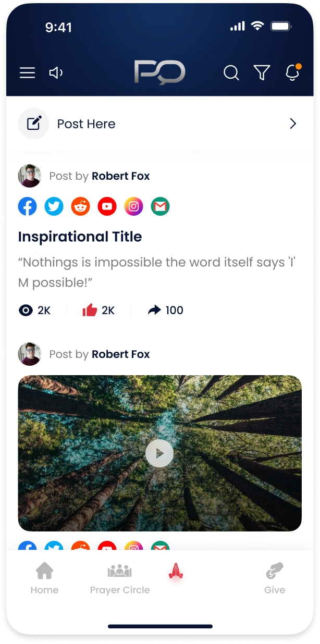This screenshot has width=320, height=644.
Task: Share first post to Reddit
Action: coord(81,206)
